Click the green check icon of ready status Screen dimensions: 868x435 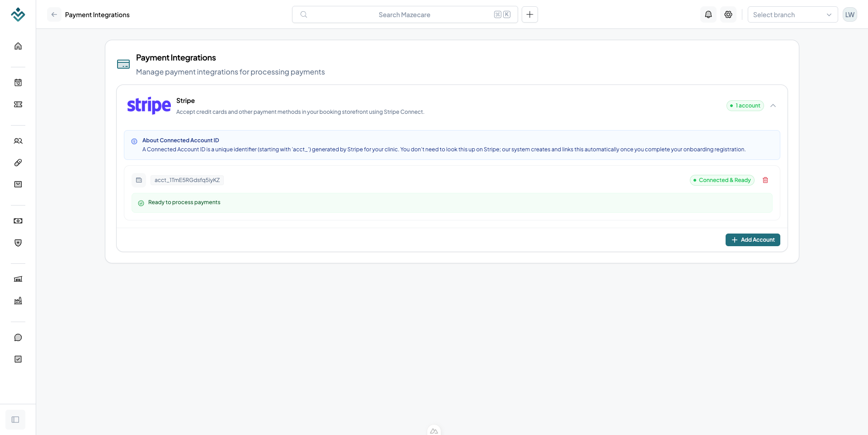141,203
